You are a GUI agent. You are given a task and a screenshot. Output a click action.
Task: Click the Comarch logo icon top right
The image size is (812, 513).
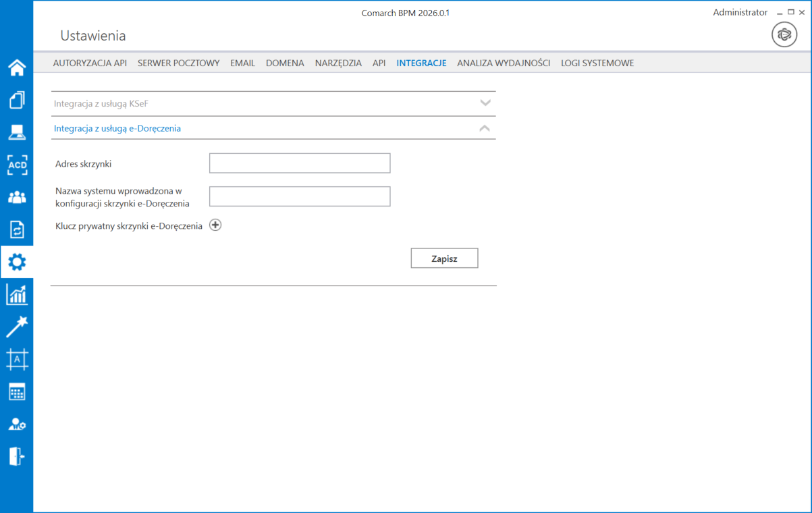[784, 34]
